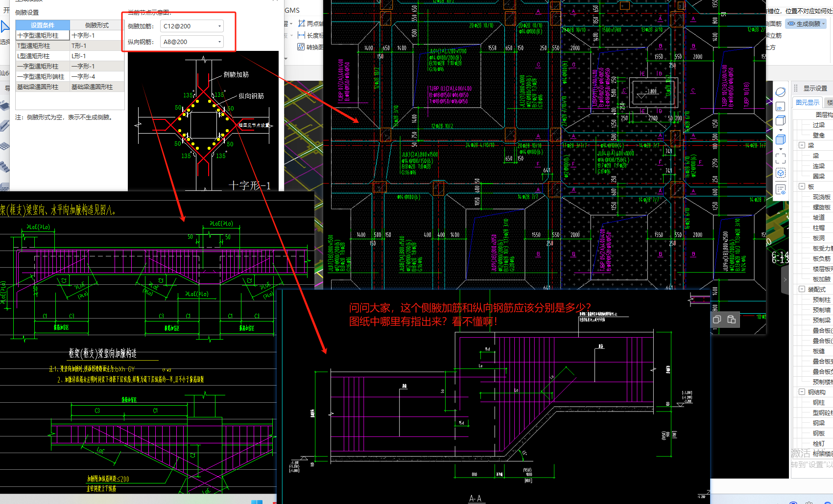Select 柱帽 in the layer tree
Image resolution: width=833 pixels, height=504 pixels.
819,228
